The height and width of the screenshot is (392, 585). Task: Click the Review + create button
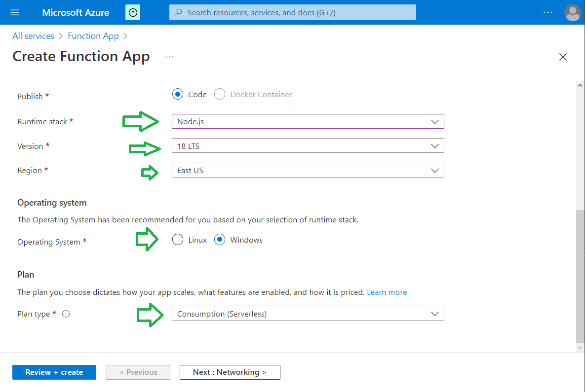coord(54,372)
